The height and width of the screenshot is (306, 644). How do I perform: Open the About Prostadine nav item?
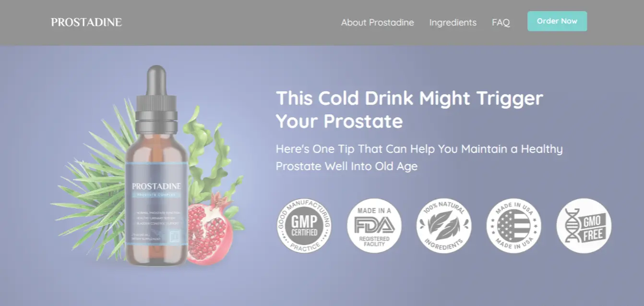click(378, 23)
